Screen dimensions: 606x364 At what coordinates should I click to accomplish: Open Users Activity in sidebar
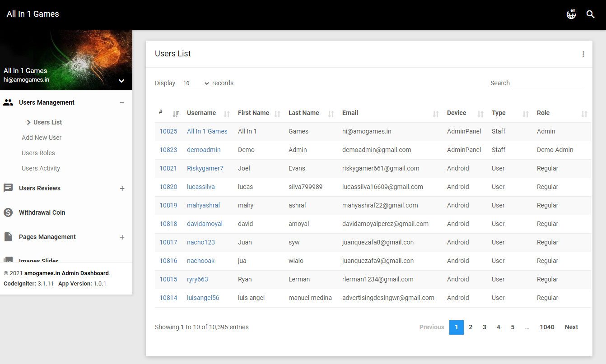click(41, 168)
